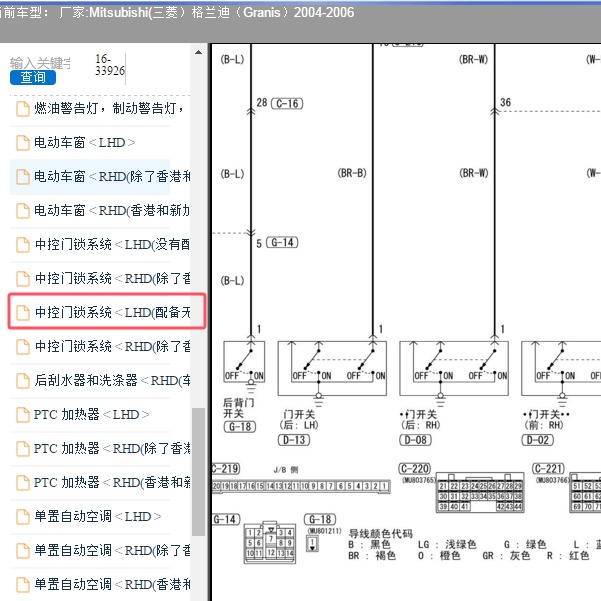Image resolution: width=601 pixels, height=601 pixels.
Task: Click C-221 connector label
Action: coord(548,468)
